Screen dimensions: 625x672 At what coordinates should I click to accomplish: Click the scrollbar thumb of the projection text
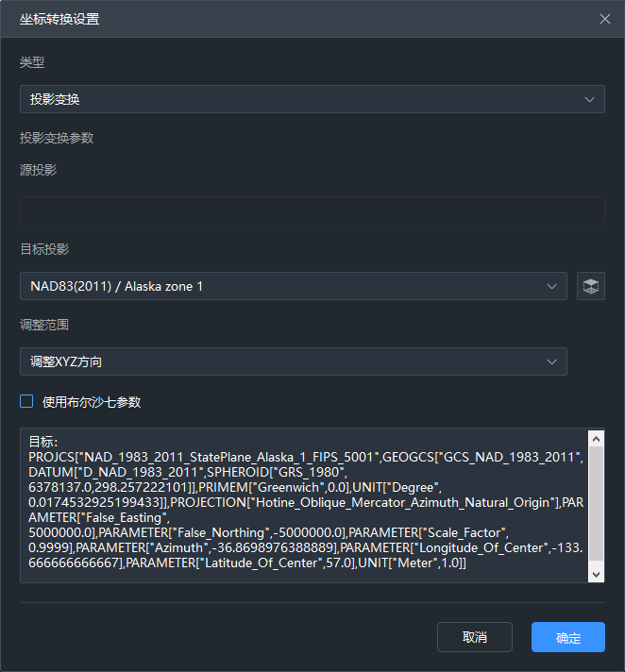click(x=596, y=505)
